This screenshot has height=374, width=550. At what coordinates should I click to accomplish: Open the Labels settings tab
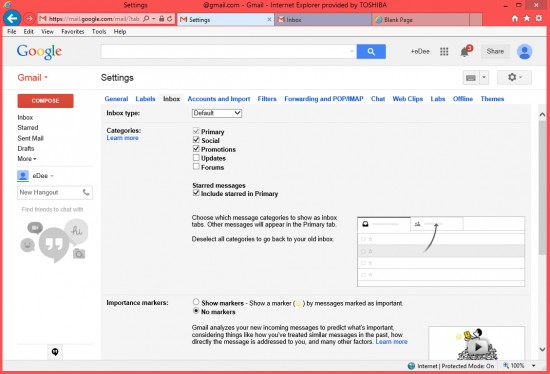(145, 99)
